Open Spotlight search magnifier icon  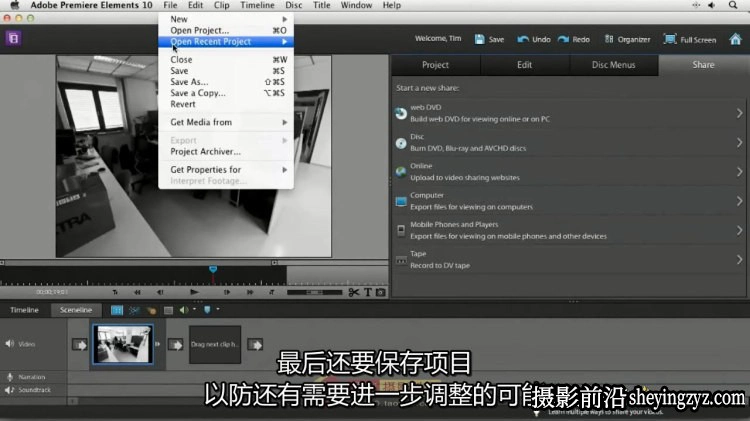[x=733, y=5]
